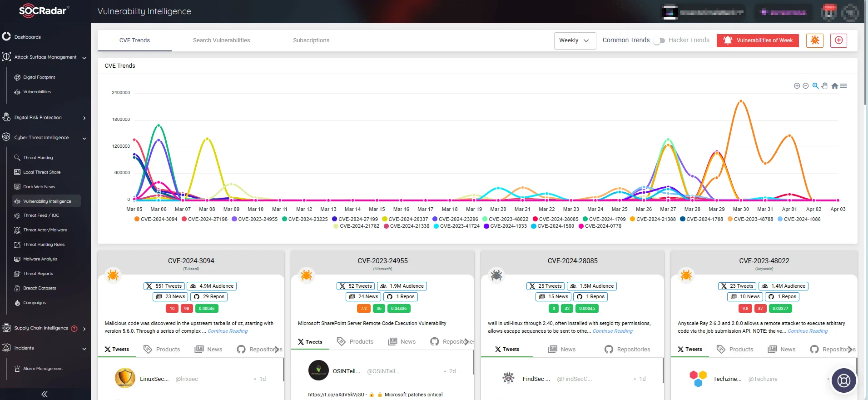Open Campaigns sidebar item

tap(35, 303)
